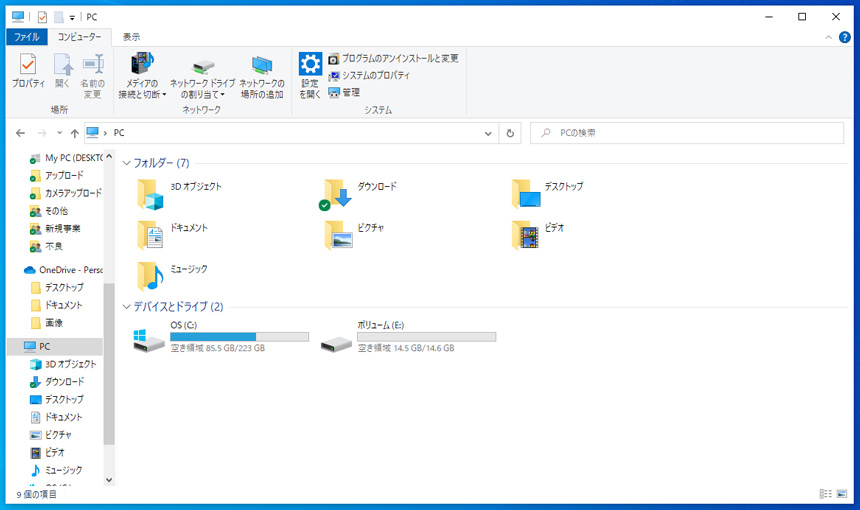Open ネットワークドライブの割り当て
The width and height of the screenshot is (860, 510).
click(202, 76)
